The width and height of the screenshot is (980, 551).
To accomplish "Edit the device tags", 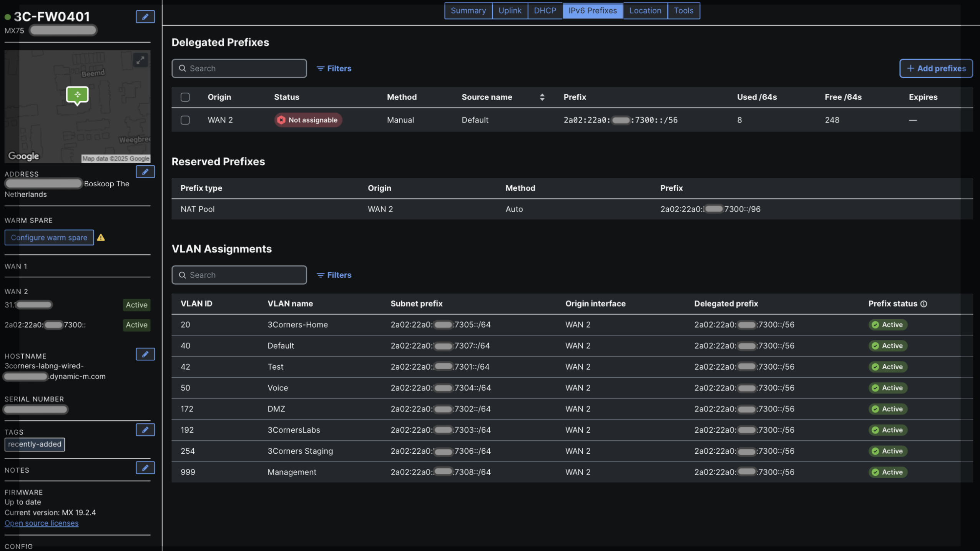I will pyautogui.click(x=145, y=430).
